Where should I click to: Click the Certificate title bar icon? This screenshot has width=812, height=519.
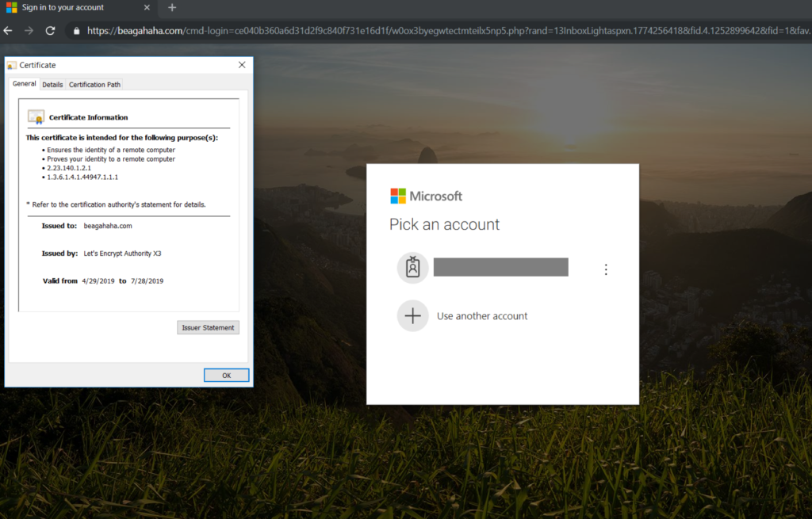[11, 65]
